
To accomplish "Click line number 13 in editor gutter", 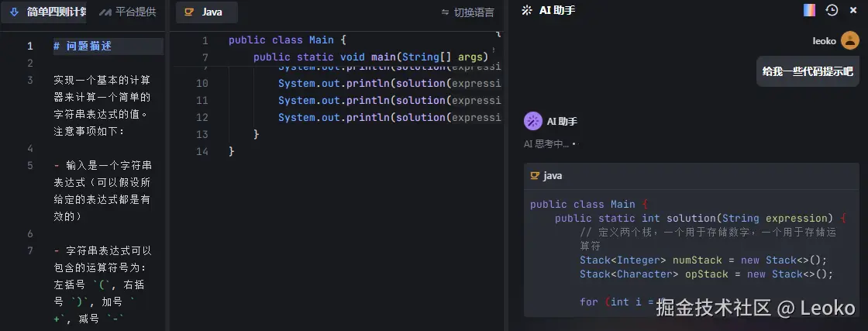I will point(202,134).
